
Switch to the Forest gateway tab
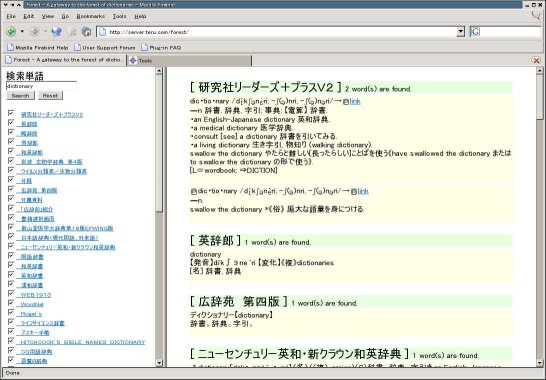tap(64, 60)
